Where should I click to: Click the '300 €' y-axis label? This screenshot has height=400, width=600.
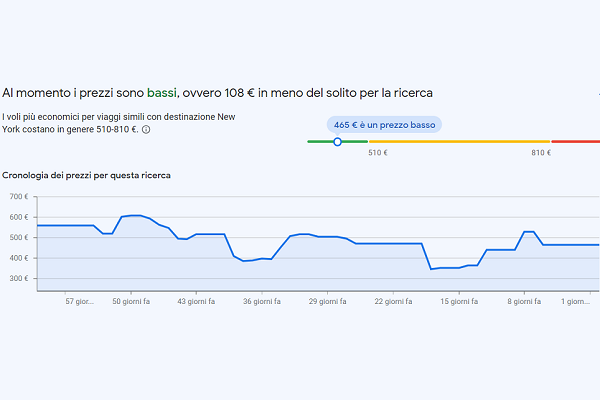[19, 278]
